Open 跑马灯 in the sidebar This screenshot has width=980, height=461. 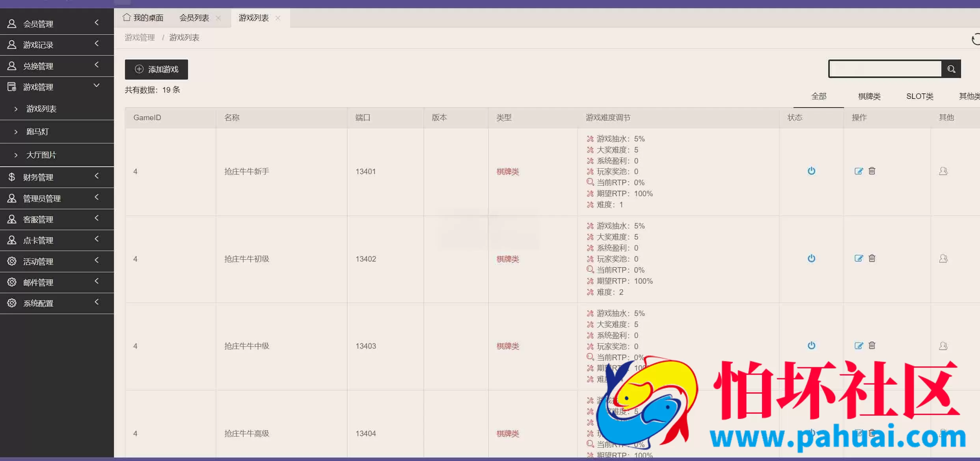[57, 132]
